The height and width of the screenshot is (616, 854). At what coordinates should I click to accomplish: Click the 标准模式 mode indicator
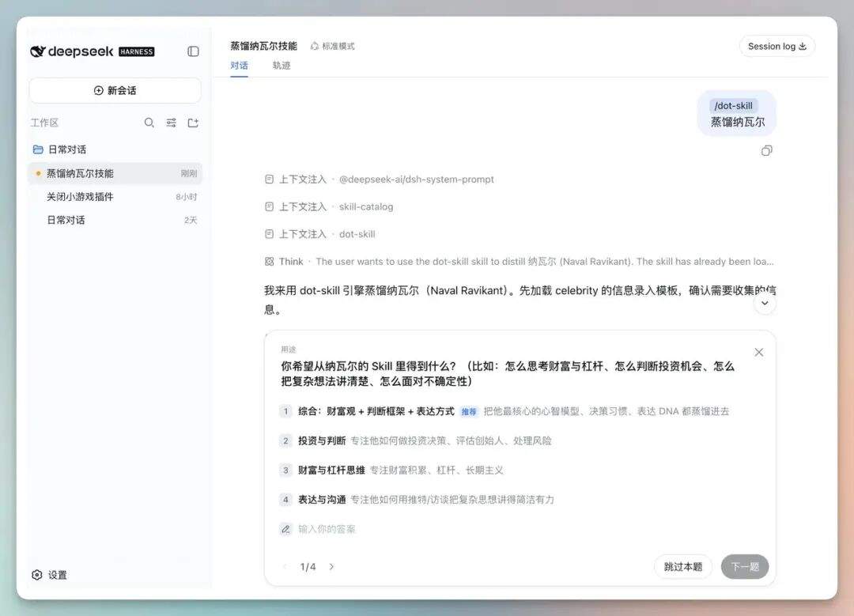(333, 47)
